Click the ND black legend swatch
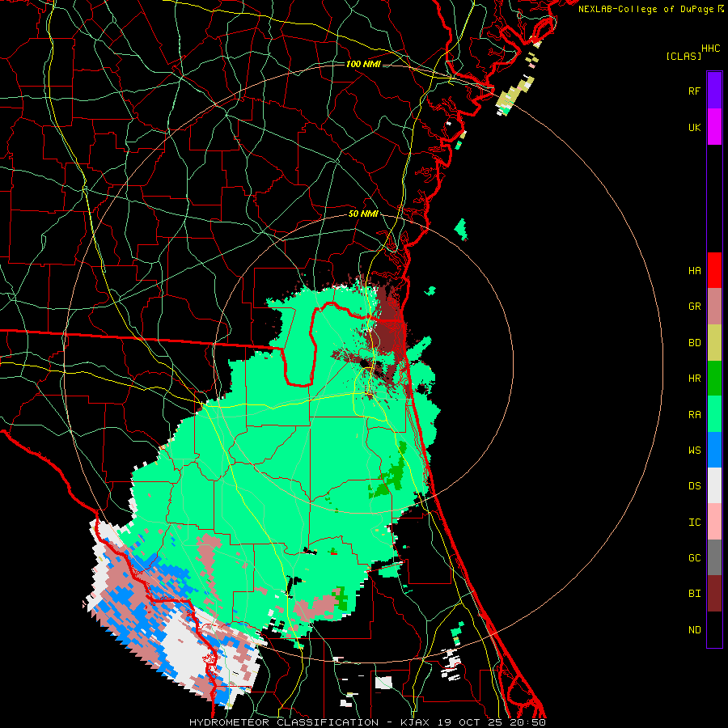This screenshot has width=728, height=728. 714,629
